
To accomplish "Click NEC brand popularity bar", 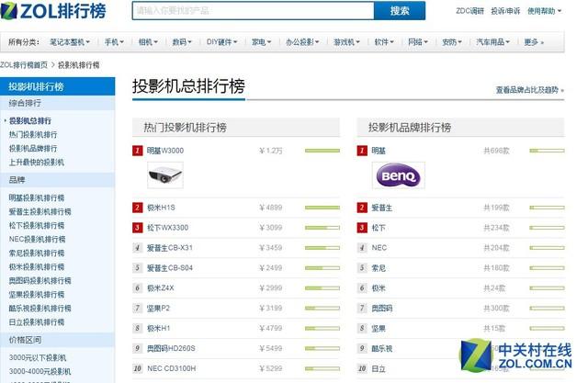I will coord(547,248).
